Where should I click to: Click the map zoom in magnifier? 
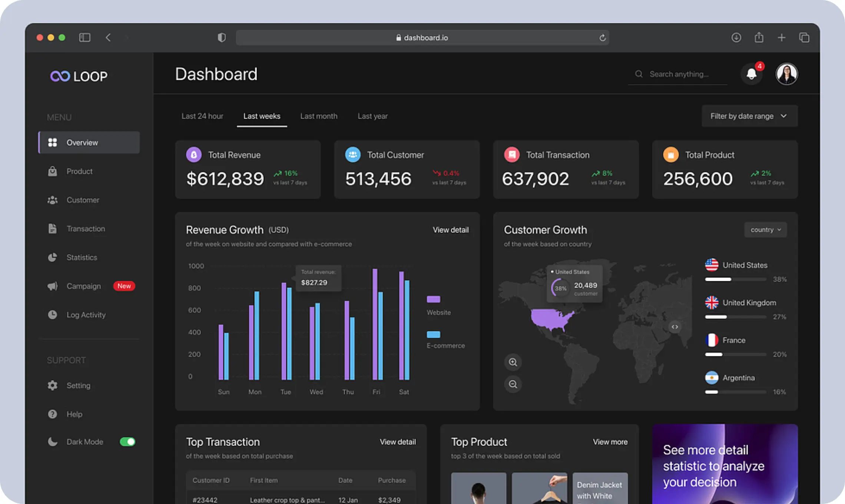point(513,362)
